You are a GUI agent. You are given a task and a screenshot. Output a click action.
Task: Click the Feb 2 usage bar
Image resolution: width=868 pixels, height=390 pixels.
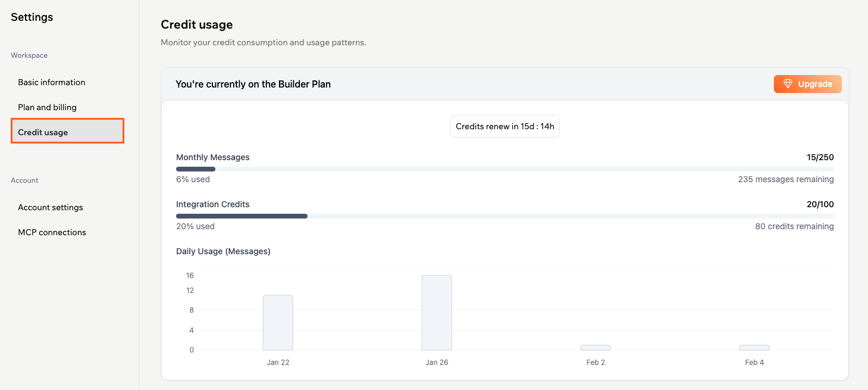(x=596, y=348)
